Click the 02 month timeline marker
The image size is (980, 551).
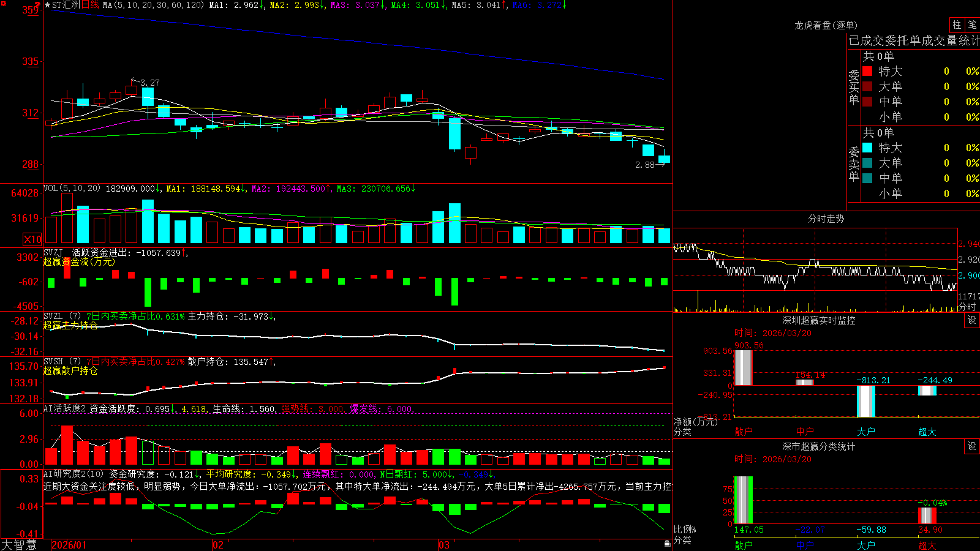click(x=218, y=545)
